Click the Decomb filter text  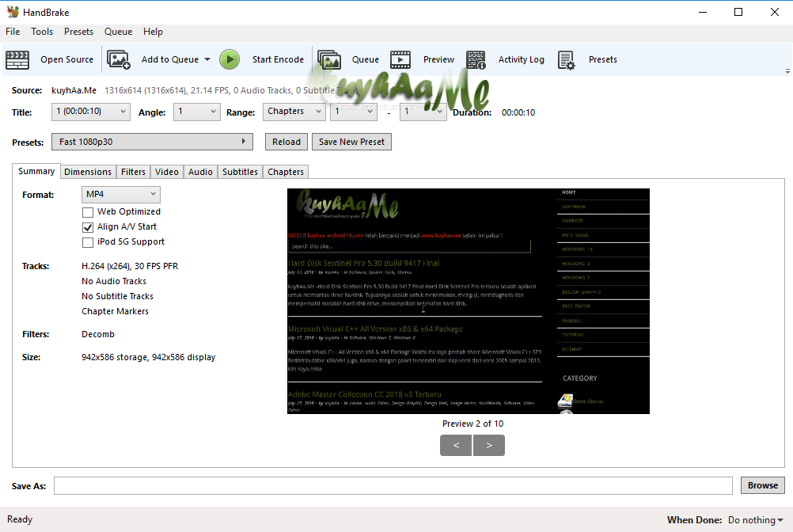click(98, 334)
